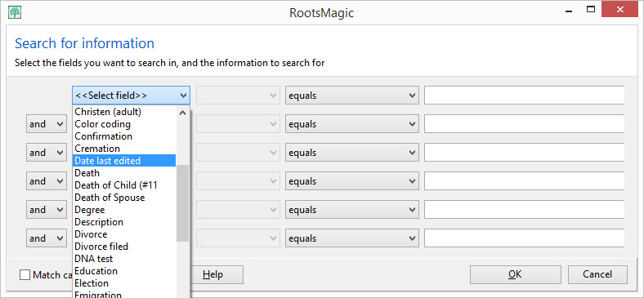Open the third row's and connector dropdown
Screen dimensions: 644x298
[x=46, y=153]
